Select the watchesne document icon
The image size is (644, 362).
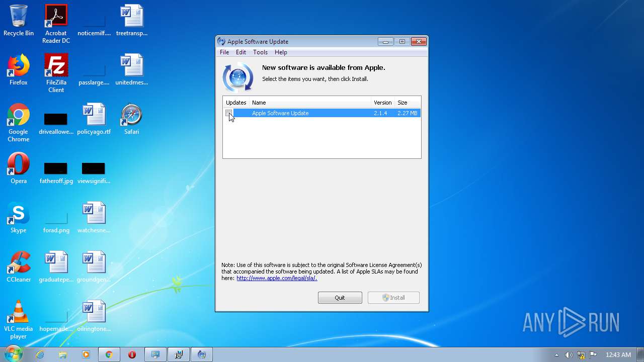click(94, 217)
